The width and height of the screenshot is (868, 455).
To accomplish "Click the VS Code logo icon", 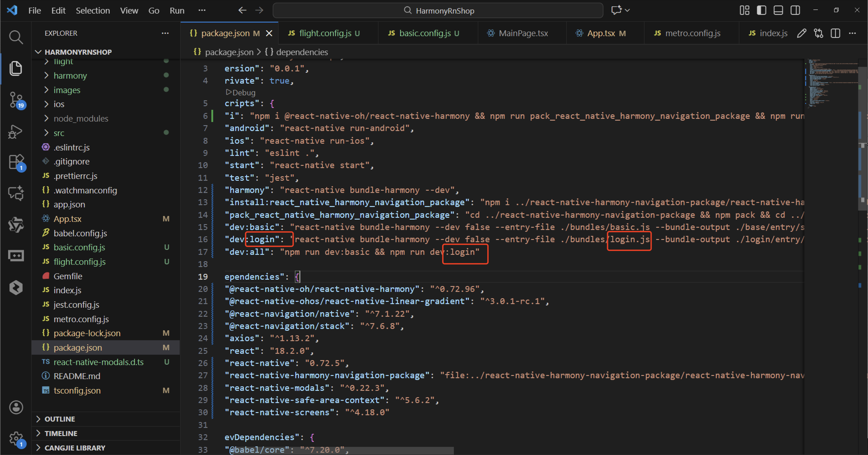I will [12, 10].
